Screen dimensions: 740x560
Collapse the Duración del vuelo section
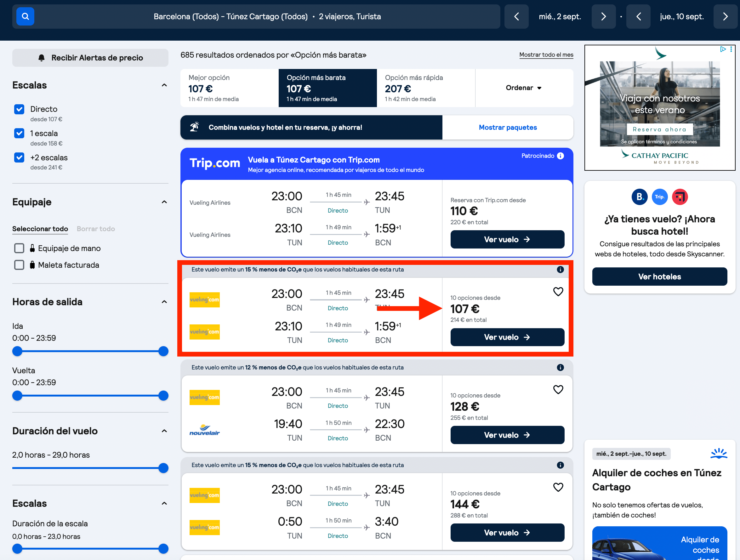coord(164,431)
